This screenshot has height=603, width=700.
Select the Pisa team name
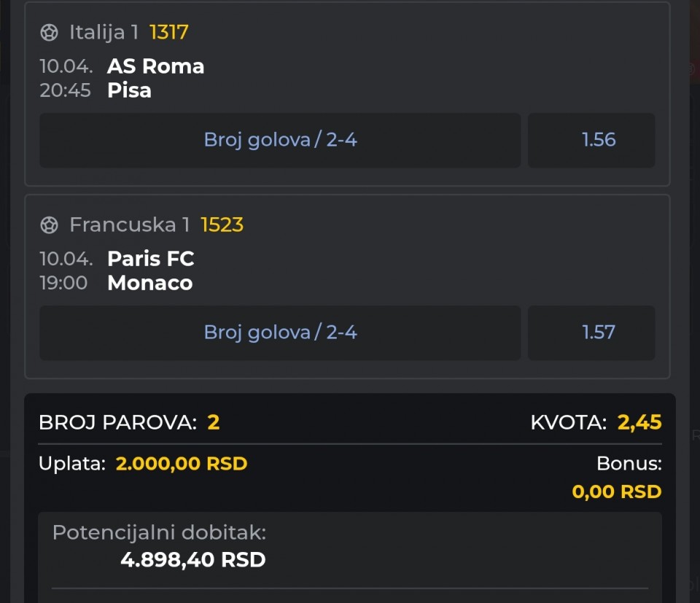click(x=129, y=90)
